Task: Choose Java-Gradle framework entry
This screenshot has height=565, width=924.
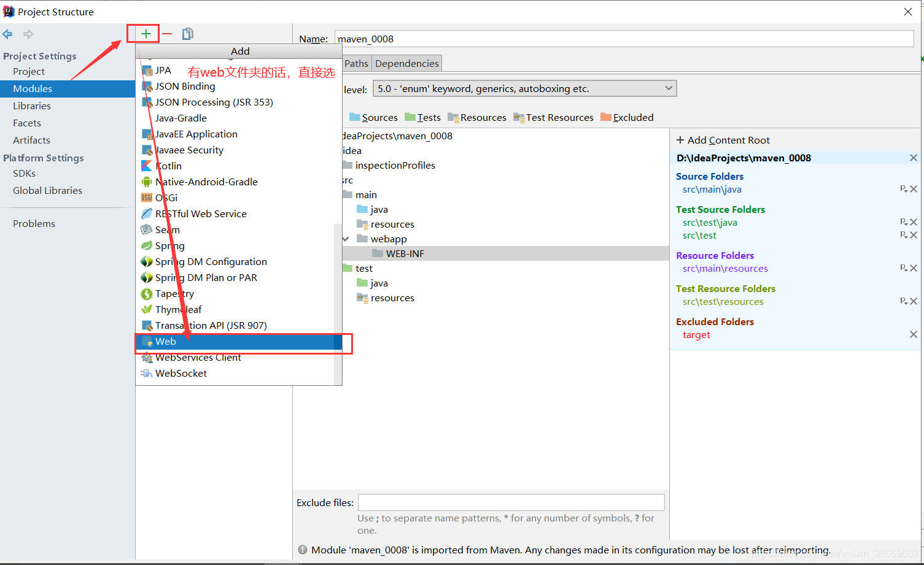Action: (x=181, y=118)
